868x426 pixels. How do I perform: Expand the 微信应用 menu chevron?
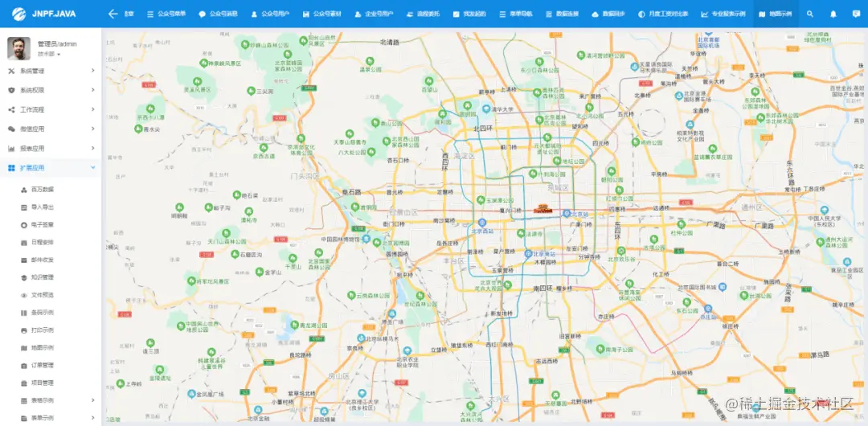tap(92, 129)
